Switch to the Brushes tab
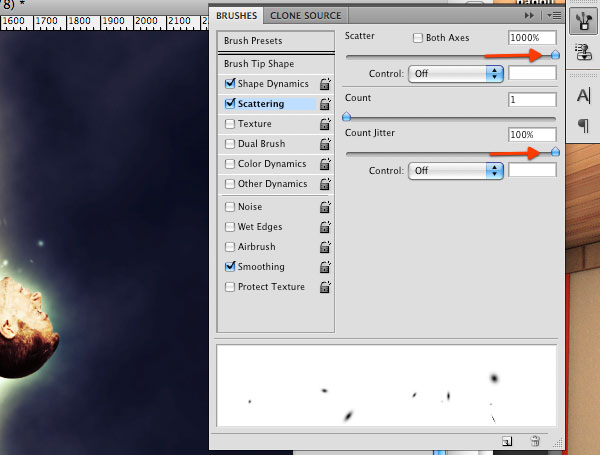Screen dimensions: 600x455 pyautogui.click(x=236, y=16)
